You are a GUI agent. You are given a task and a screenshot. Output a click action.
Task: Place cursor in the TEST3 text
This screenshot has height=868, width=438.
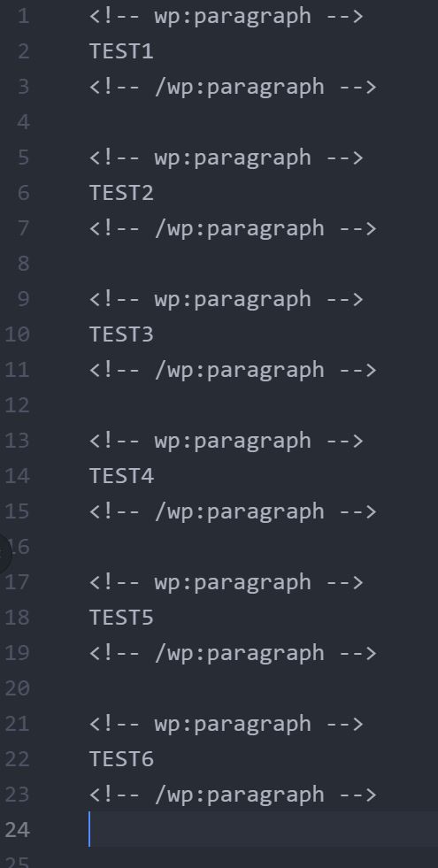121,335
